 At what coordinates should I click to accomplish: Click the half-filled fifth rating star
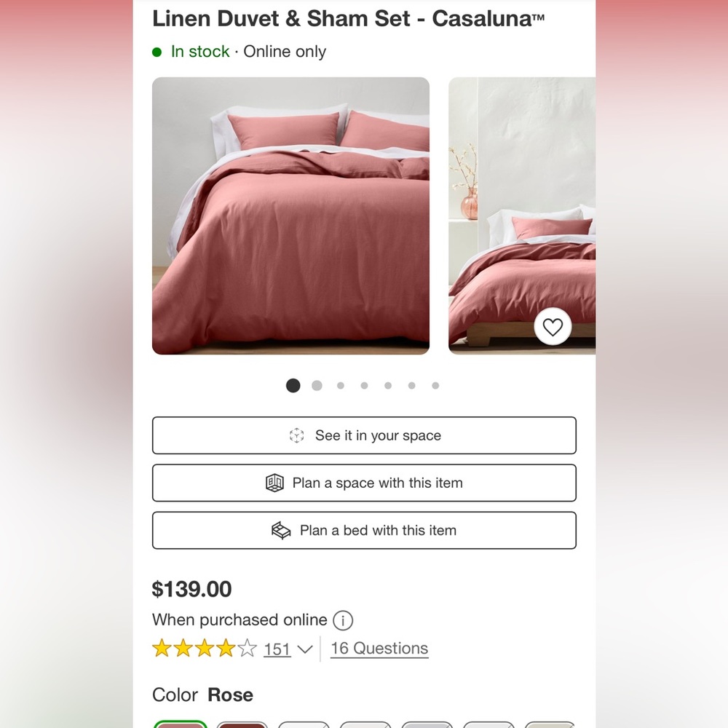coord(246,648)
